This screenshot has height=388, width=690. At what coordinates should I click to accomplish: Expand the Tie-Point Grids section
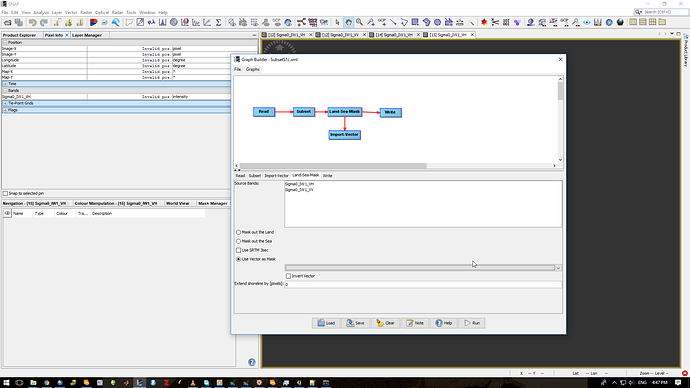click(x=5, y=103)
